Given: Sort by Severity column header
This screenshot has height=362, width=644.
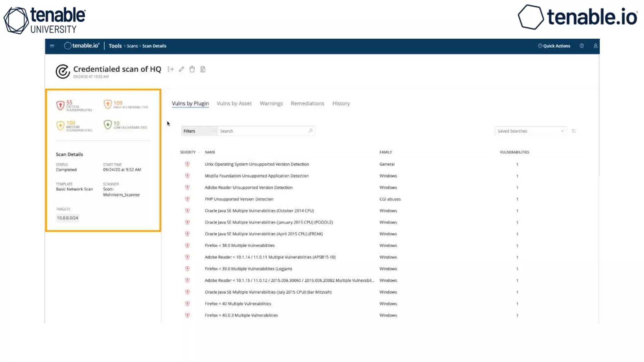Looking at the screenshot, I should click(x=188, y=152).
